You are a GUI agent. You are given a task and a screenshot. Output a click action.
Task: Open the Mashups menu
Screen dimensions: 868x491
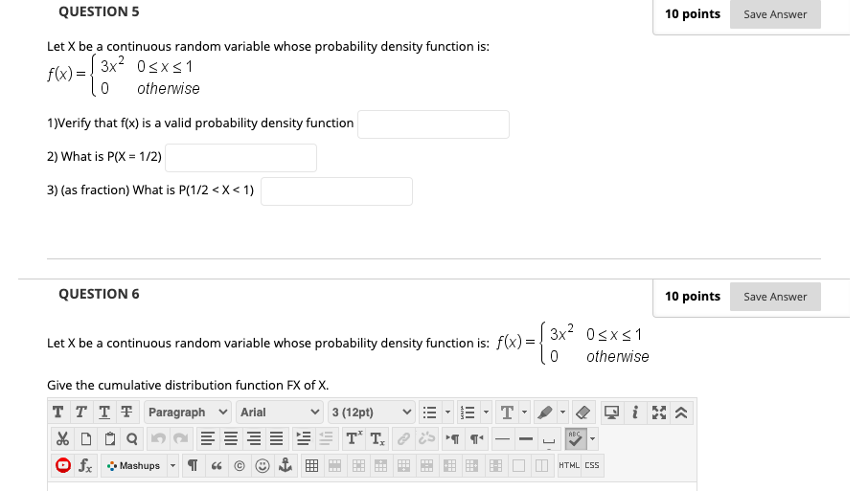(x=134, y=465)
